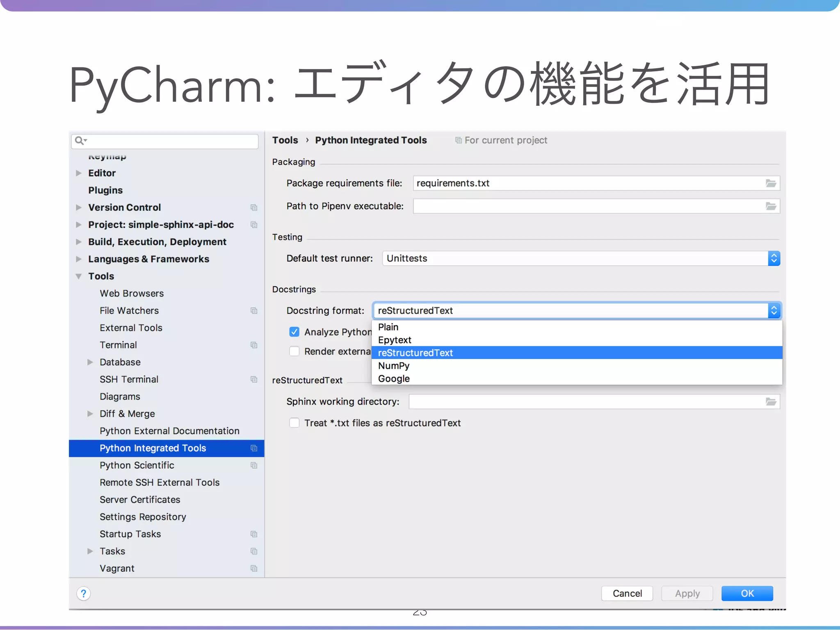This screenshot has height=630, width=840.
Task: Click the folder icon for Package requirements file
Action: tap(771, 183)
